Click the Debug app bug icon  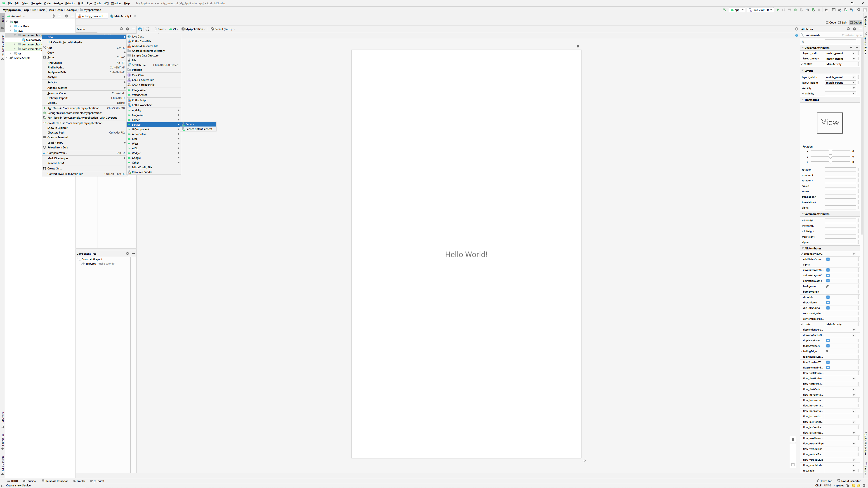(796, 10)
